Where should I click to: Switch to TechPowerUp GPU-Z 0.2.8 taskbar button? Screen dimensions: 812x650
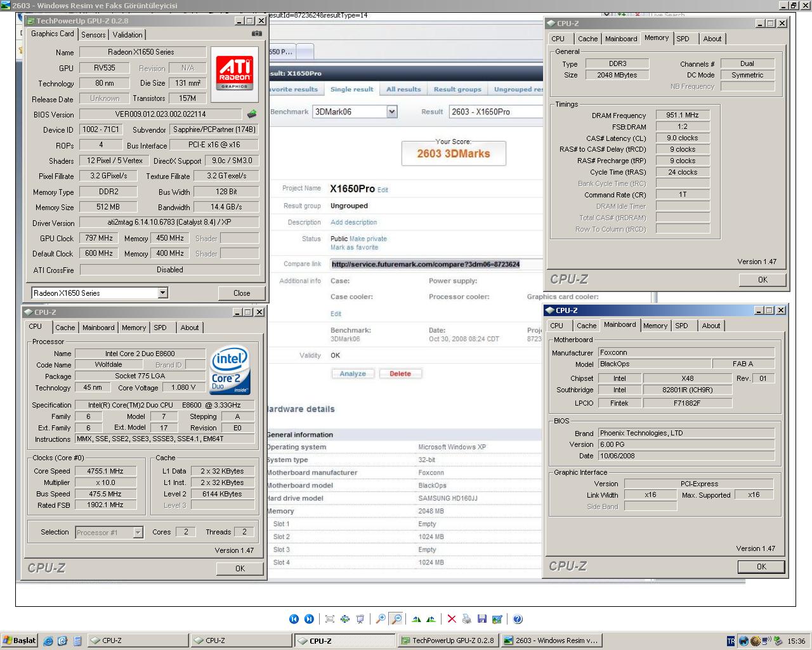(x=448, y=640)
